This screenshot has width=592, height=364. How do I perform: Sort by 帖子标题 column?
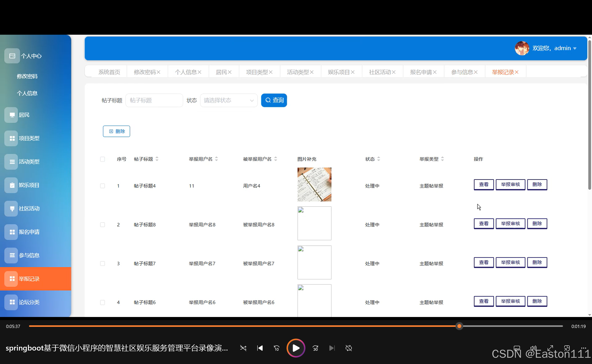point(157,159)
